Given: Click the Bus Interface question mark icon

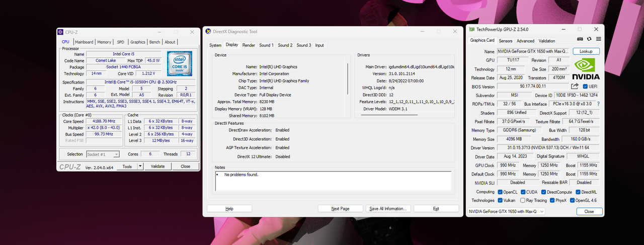Looking at the screenshot, I should pos(598,104).
